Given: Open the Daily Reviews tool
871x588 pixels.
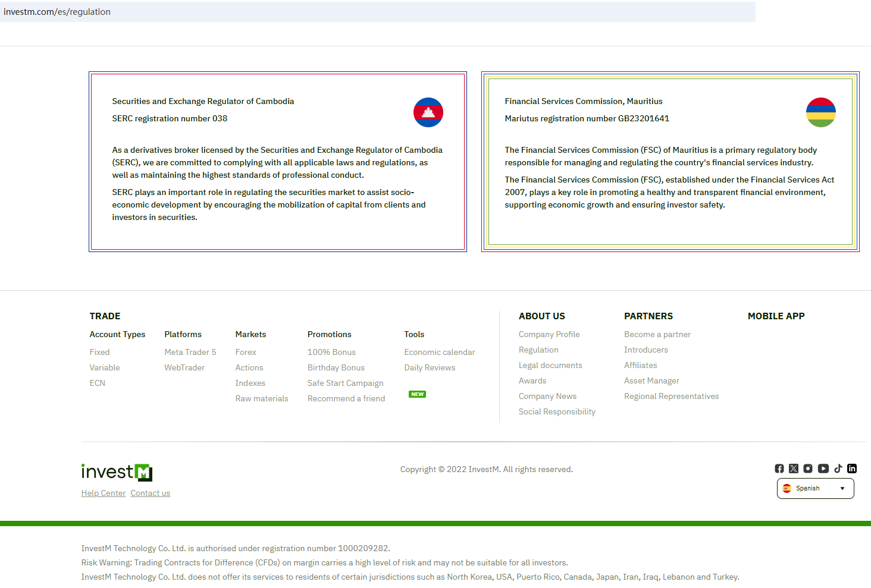Looking at the screenshot, I should [430, 367].
